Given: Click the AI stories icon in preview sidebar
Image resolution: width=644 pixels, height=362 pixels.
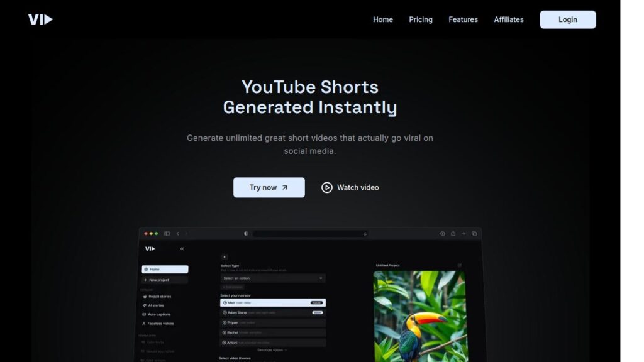Looking at the screenshot, I should 144,305.
